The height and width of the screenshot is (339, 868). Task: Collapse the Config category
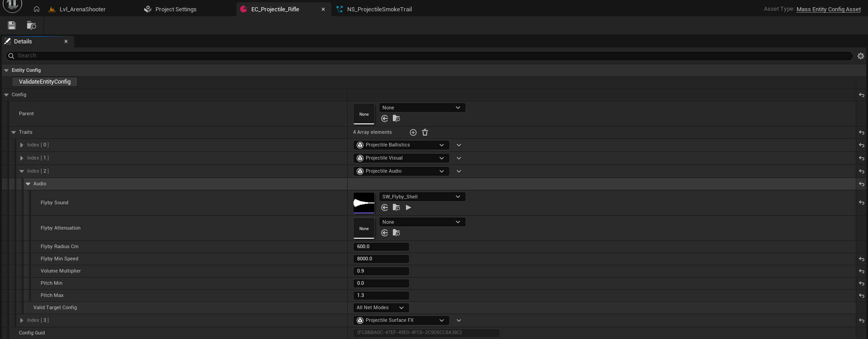[x=6, y=95]
